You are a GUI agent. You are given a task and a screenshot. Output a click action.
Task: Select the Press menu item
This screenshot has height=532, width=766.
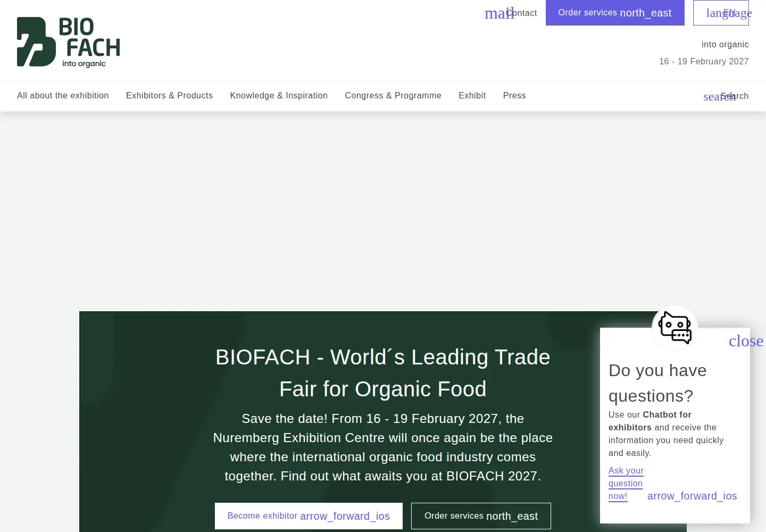(x=514, y=96)
